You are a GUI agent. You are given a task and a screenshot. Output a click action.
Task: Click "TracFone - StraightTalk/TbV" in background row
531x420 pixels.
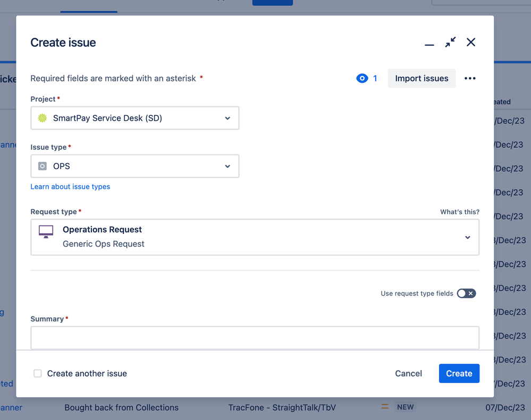[x=282, y=407]
